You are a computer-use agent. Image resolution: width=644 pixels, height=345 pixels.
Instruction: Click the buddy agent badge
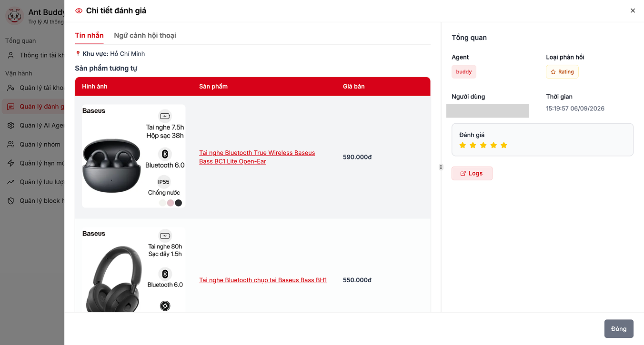pos(464,72)
